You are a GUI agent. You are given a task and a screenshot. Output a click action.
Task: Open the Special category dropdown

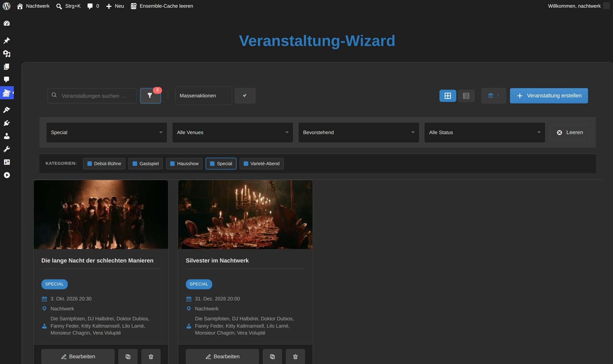tap(107, 133)
